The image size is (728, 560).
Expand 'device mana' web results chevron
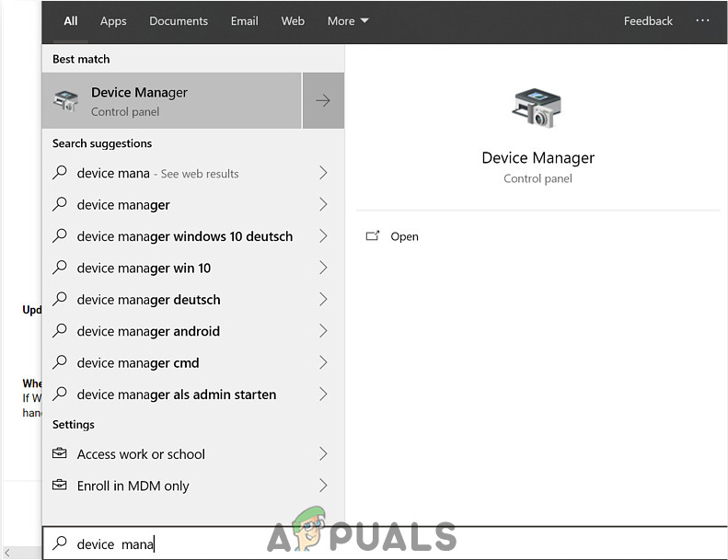tap(323, 173)
